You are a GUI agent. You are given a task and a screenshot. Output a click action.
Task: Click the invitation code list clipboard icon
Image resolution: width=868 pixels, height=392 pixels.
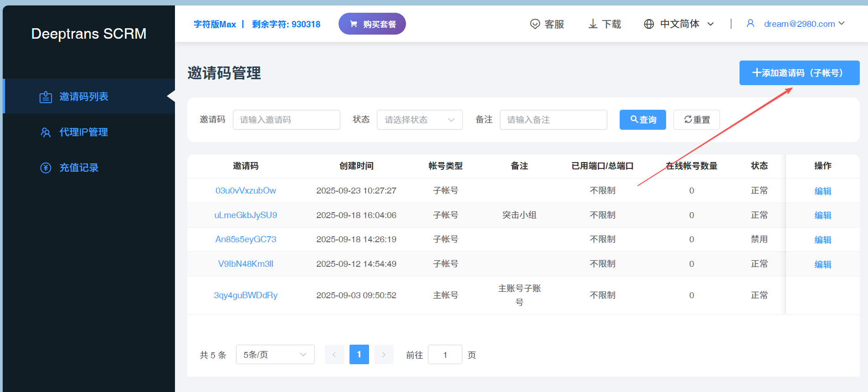(x=46, y=97)
